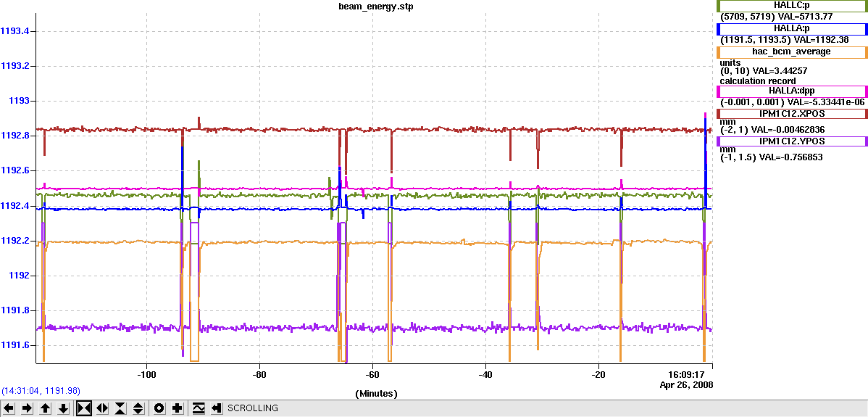Click the YPOS value VAL=-0.756853
Image resolution: width=868 pixels, height=417 pixels.
click(790, 157)
